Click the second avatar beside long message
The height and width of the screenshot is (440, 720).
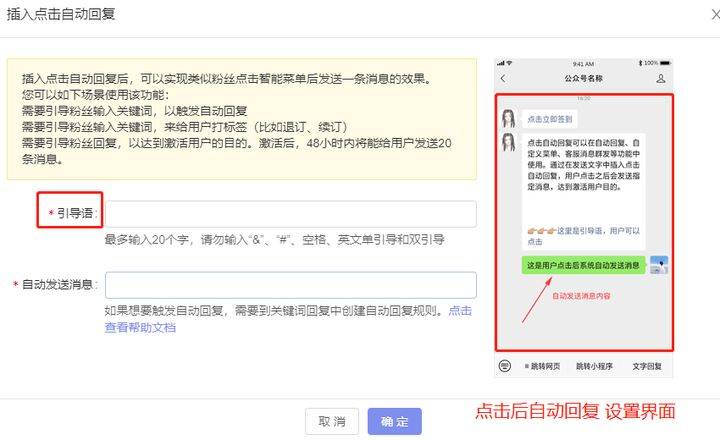click(509, 142)
